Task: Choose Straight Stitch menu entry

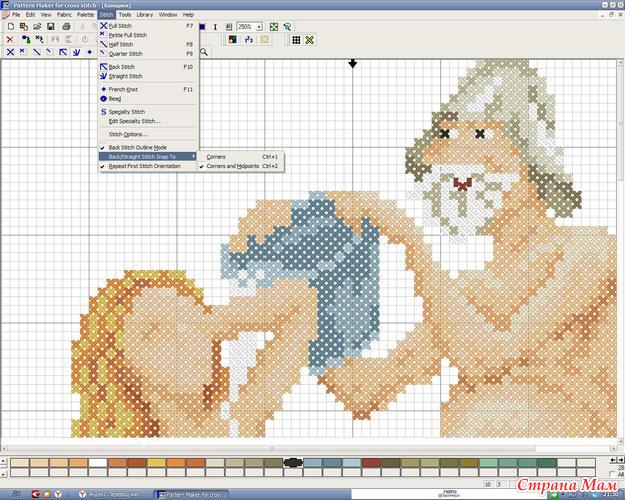Action: [x=148, y=76]
